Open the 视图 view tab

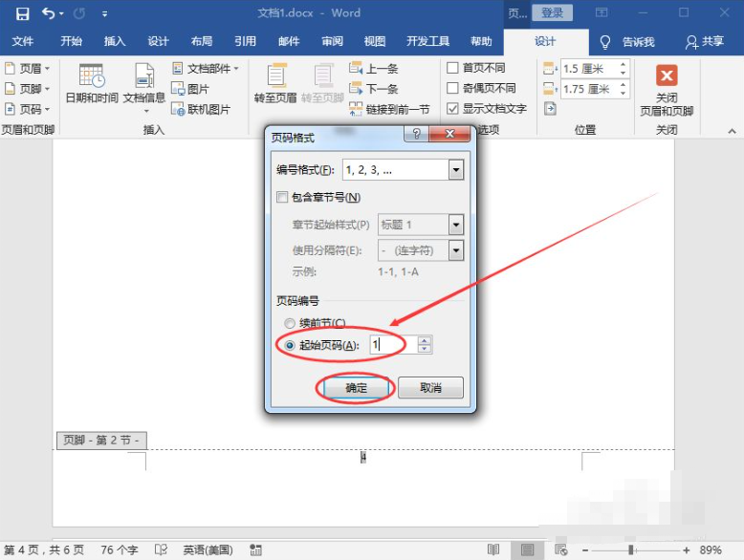tap(375, 42)
